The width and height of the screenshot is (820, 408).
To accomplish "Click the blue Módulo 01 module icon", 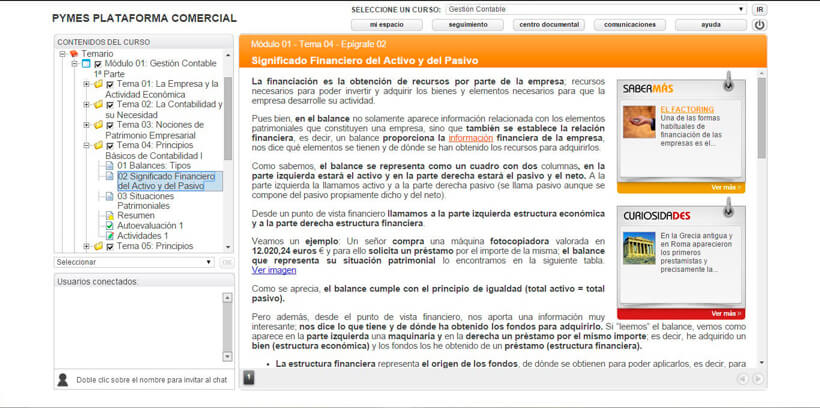I will [x=86, y=64].
